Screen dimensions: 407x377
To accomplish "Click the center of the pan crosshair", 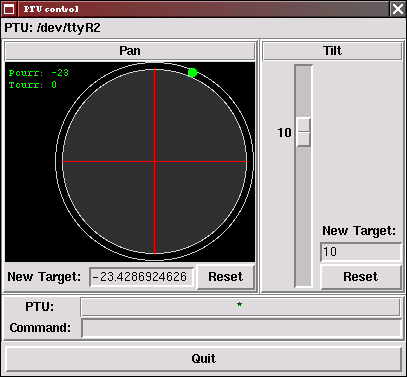I will coord(155,162).
